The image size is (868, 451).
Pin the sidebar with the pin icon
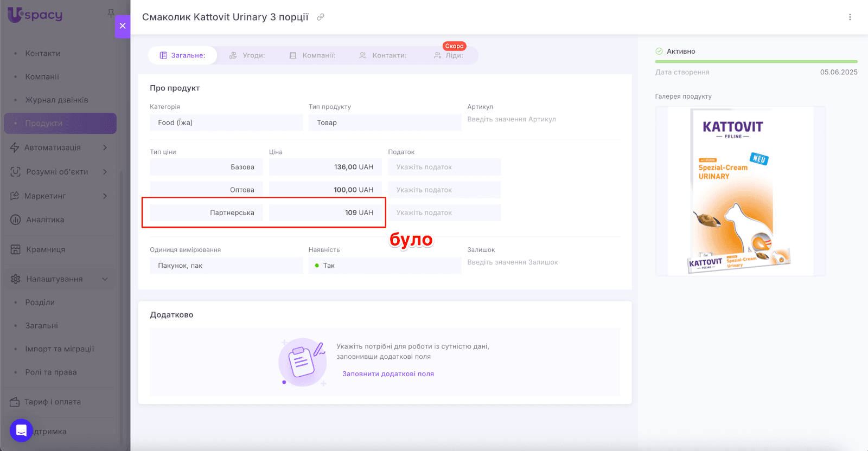tap(111, 13)
